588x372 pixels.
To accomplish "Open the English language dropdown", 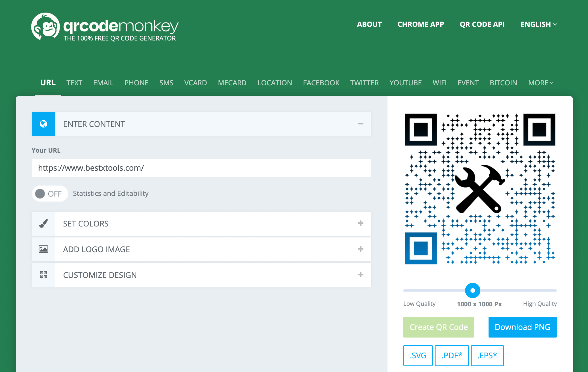I will tap(538, 24).
